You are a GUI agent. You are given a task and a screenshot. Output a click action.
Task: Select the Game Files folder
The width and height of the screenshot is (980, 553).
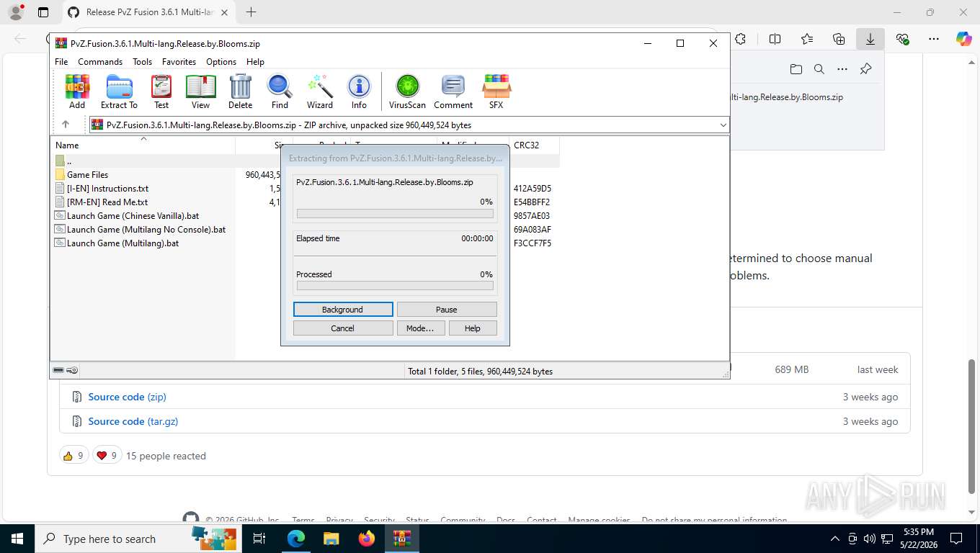click(x=87, y=174)
